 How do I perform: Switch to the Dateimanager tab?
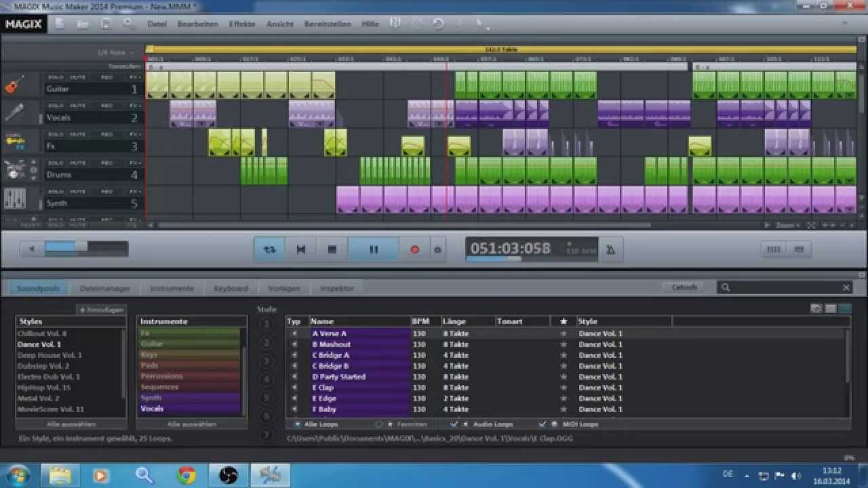tap(104, 288)
